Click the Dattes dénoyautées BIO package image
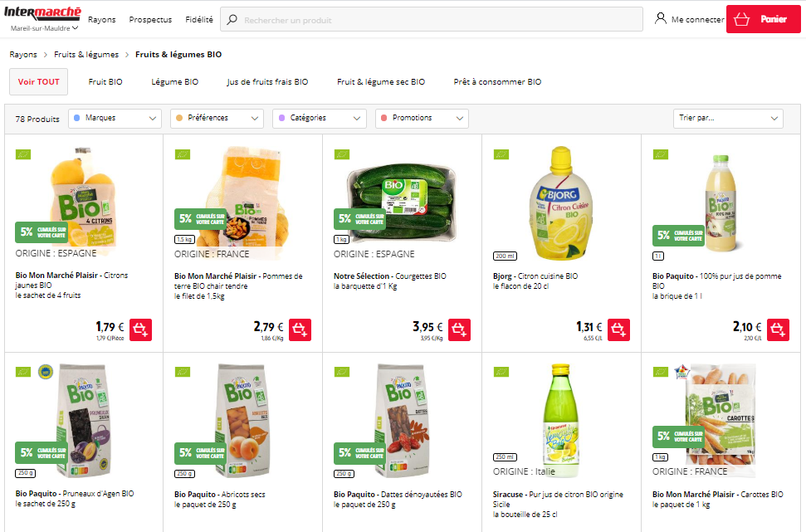The height and width of the screenshot is (532, 806). [x=402, y=419]
